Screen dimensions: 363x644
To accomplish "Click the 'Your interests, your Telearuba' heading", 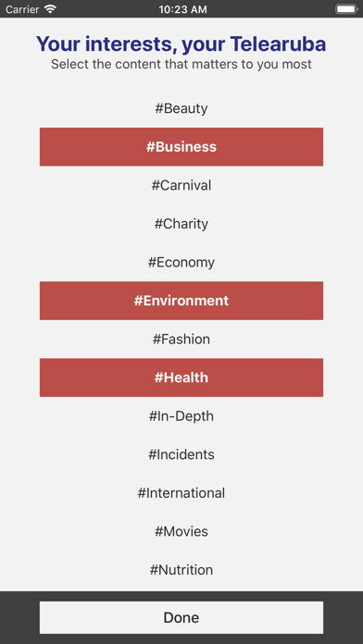I will click(181, 43).
